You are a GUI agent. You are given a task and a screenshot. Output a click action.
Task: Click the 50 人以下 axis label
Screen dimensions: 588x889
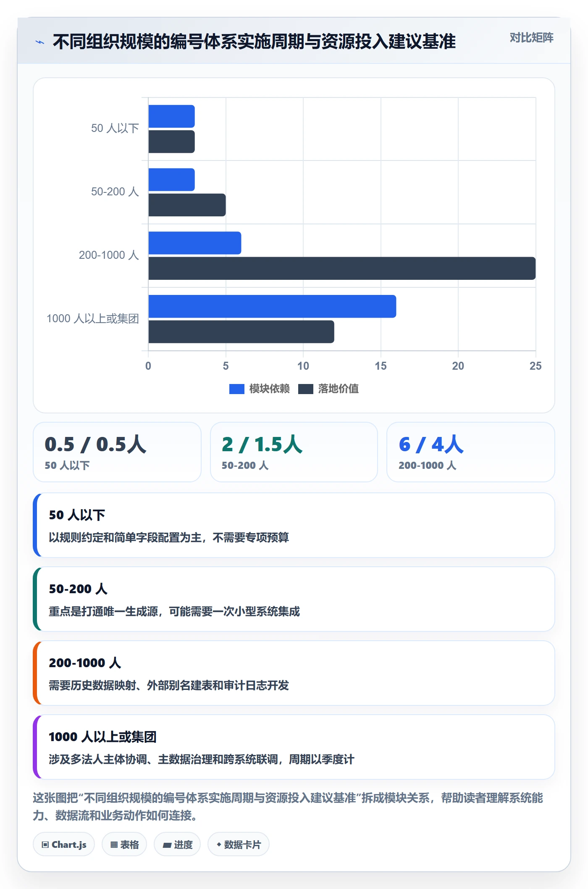coord(115,128)
